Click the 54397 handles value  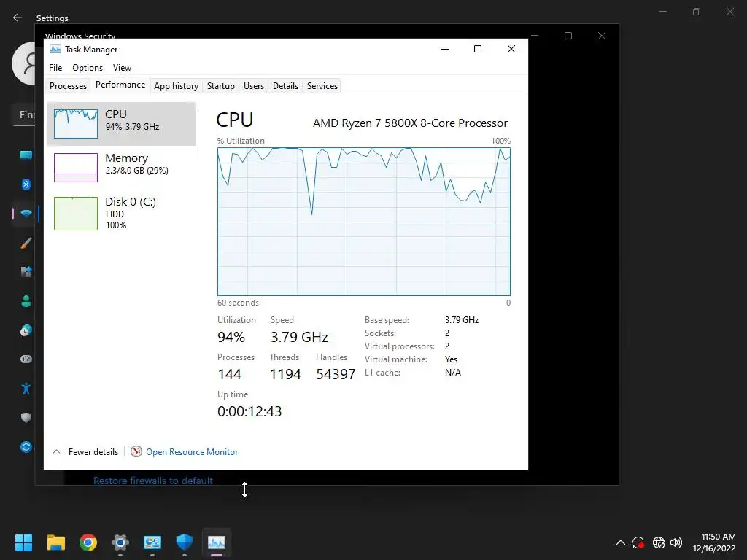336,374
